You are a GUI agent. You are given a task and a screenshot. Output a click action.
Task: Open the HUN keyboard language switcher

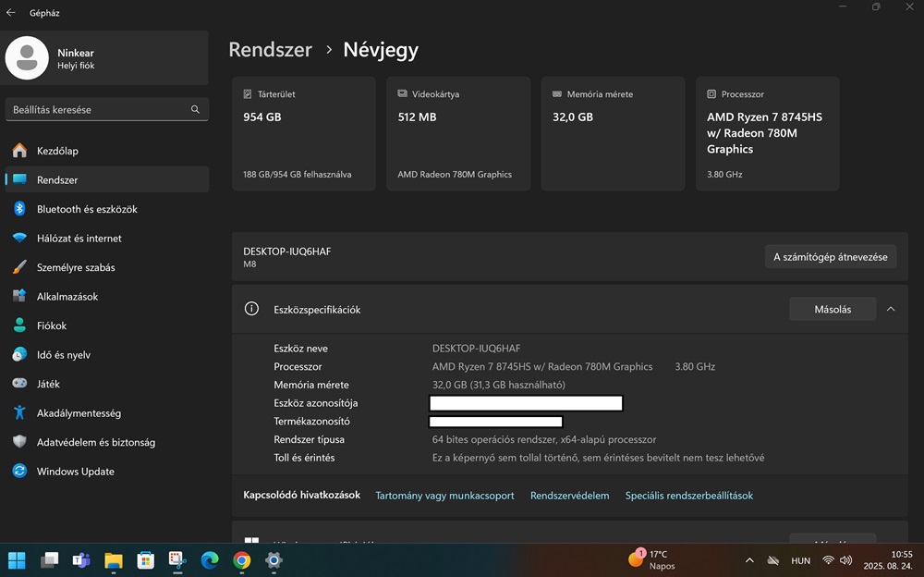(801, 560)
